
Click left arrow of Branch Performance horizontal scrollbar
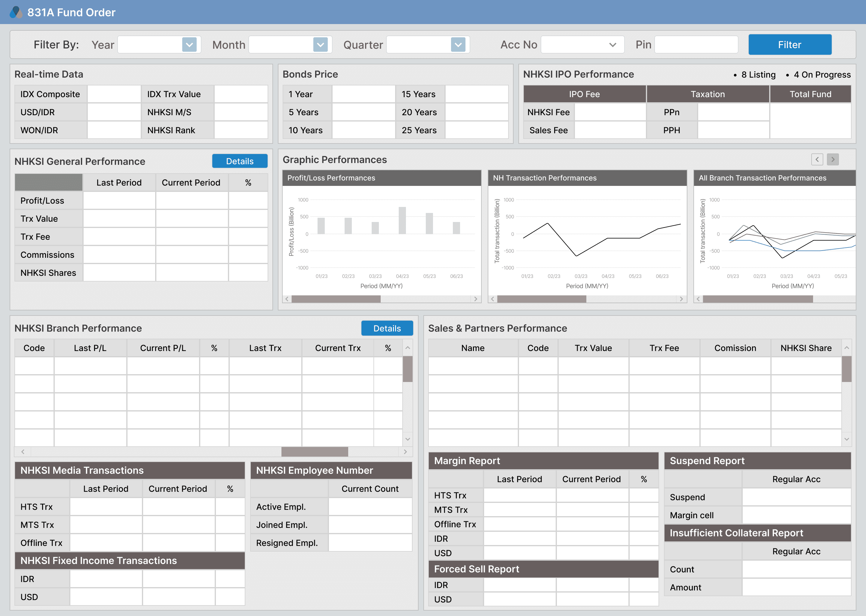point(23,452)
